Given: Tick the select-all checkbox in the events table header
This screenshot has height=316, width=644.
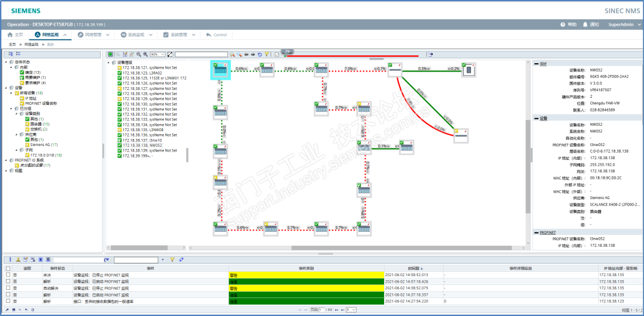Looking at the screenshot, I should pyautogui.click(x=8, y=268).
